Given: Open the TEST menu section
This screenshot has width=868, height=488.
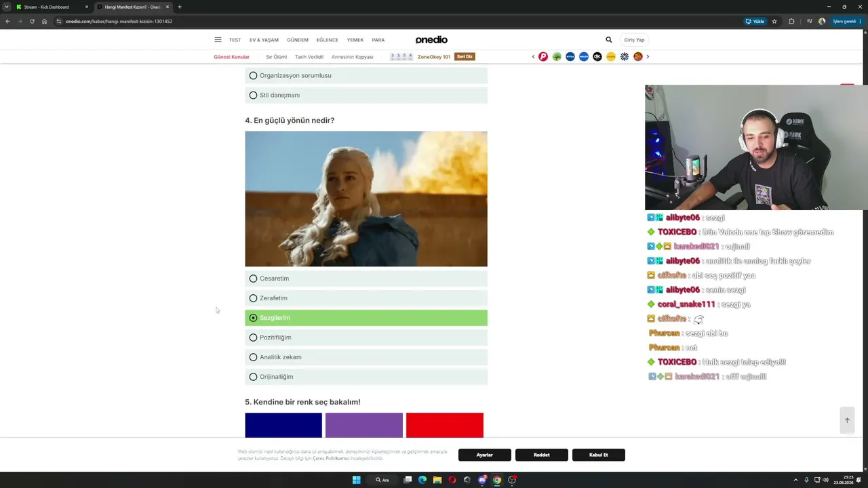Looking at the screenshot, I should pyautogui.click(x=235, y=40).
